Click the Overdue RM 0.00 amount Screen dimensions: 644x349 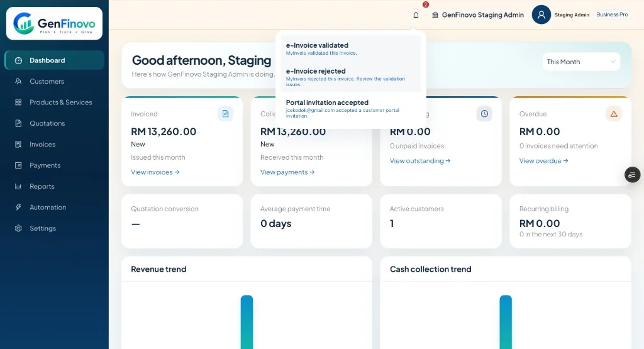540,131
